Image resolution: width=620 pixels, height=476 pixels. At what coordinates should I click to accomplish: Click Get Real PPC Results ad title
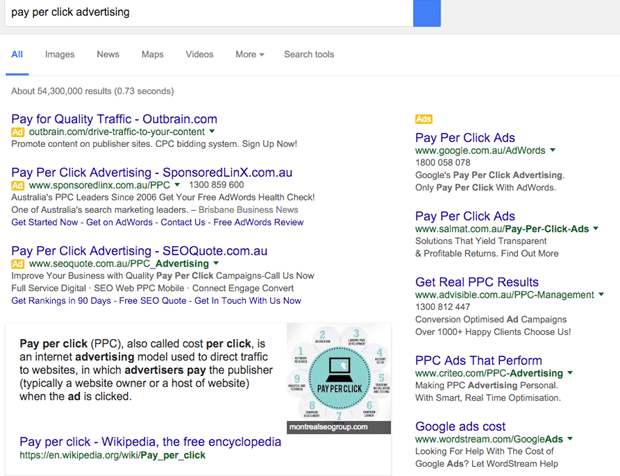coord(476,282)
